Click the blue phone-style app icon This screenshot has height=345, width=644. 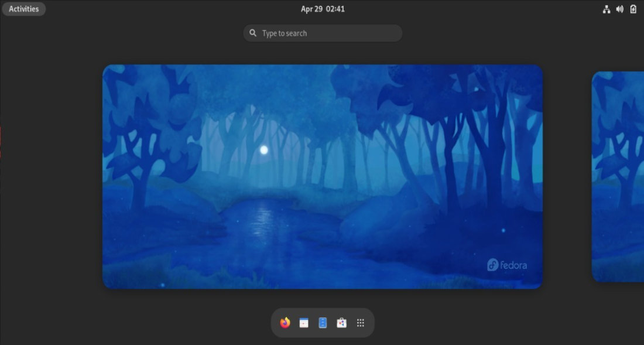323,322
